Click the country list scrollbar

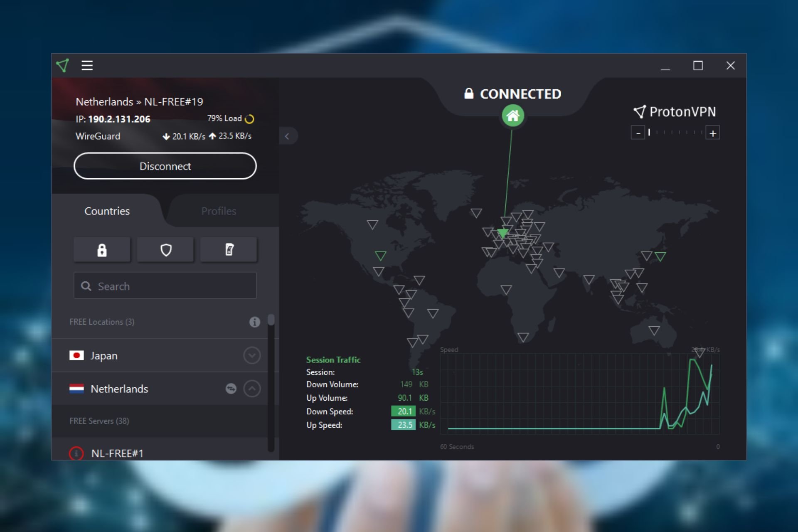(271, 320)
